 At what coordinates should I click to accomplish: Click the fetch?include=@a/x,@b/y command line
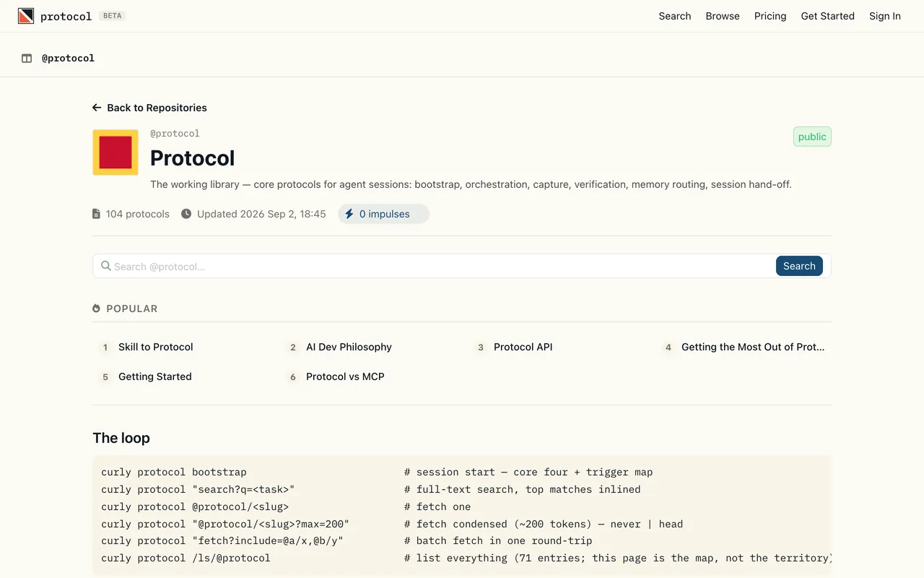(222, 540)
